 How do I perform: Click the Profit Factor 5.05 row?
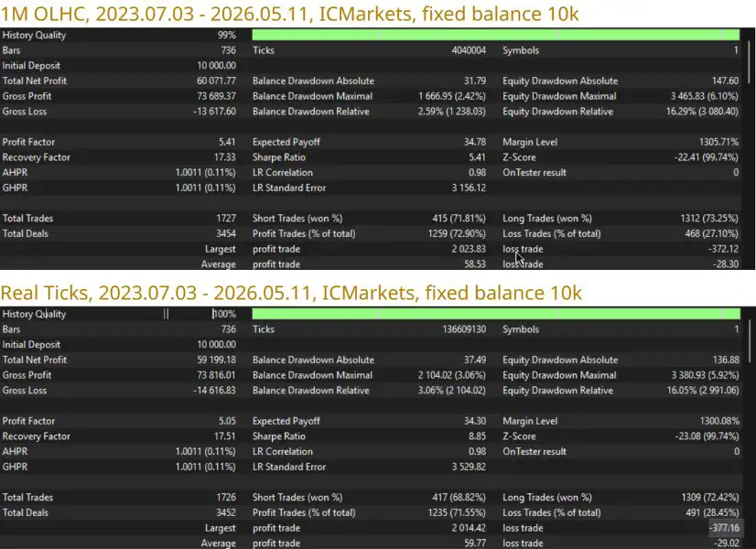tap(119, 421)
